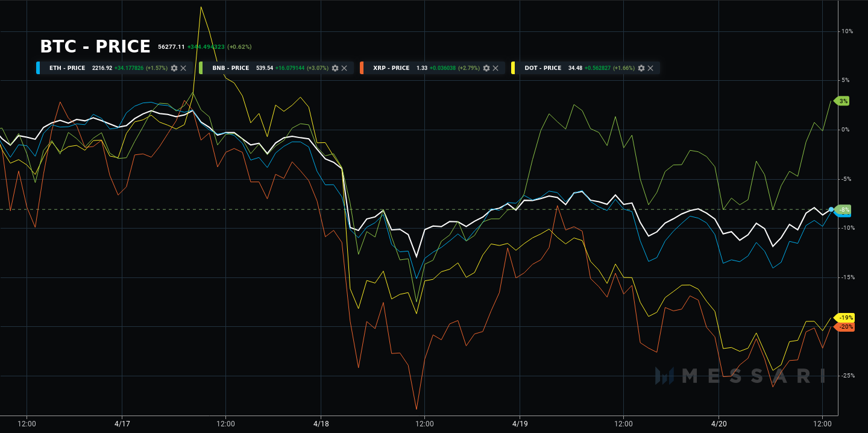Remove the XRP - PRICE comparison series
868x433 pixels.
[495, 68]
